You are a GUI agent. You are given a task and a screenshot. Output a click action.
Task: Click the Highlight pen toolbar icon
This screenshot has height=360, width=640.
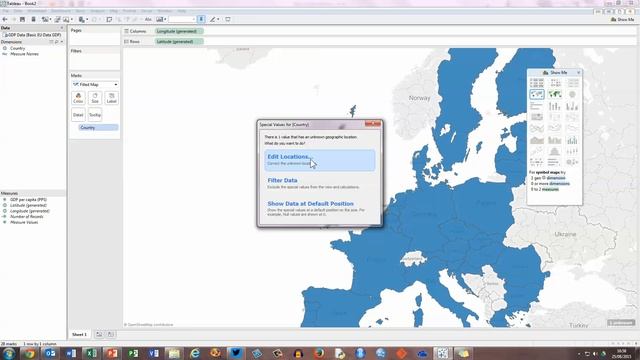tap(212, 19)
